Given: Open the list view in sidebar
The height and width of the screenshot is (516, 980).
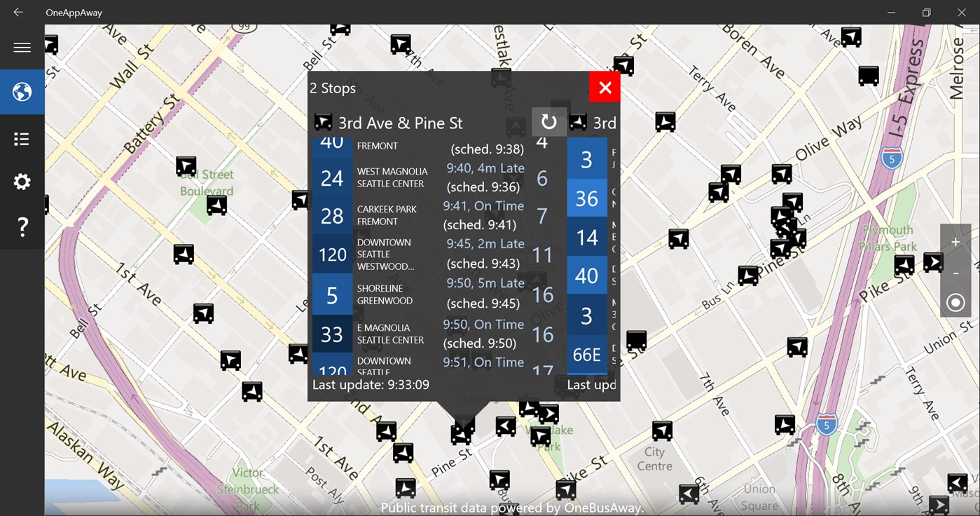Looking at the screenshot, I should click(x=22, y=139).
